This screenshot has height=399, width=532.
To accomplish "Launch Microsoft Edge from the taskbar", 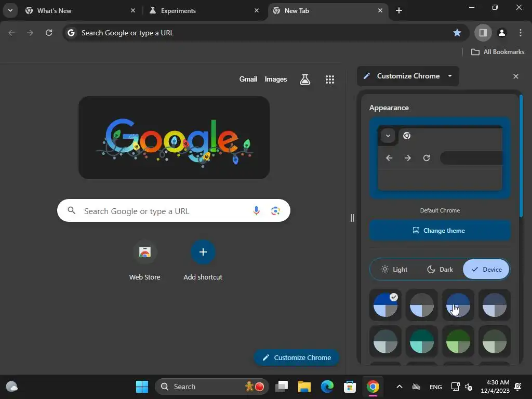I will tap(327, 387).
